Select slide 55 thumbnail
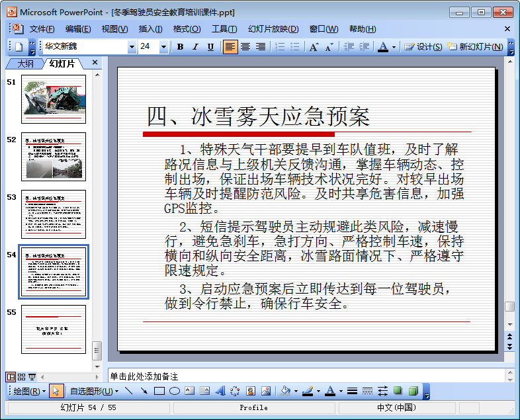 [x=54, y=329]
